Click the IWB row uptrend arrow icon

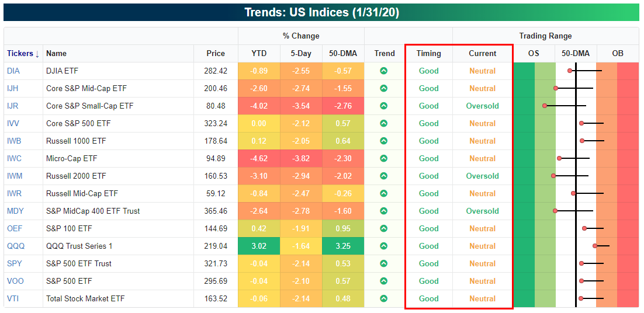383,141
